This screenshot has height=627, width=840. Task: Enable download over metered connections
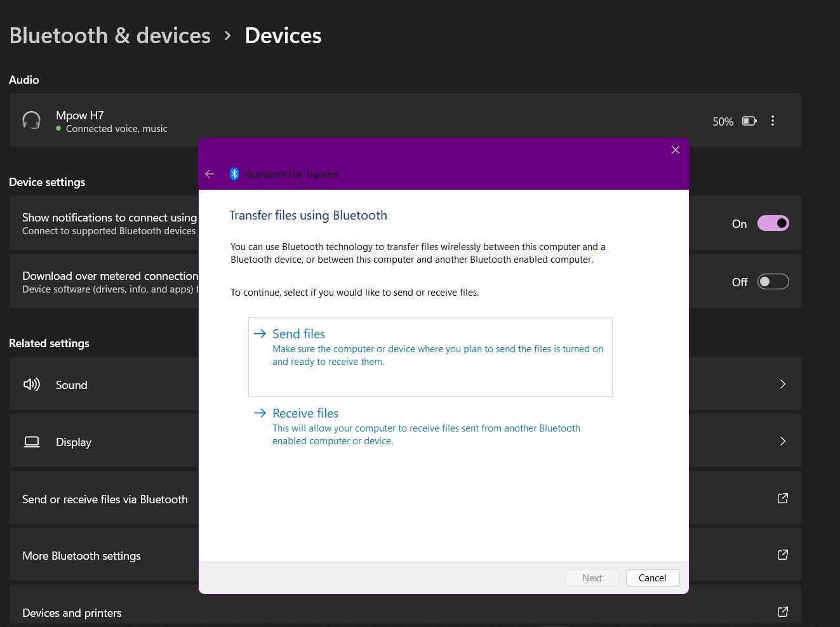[x=773, y=282]
